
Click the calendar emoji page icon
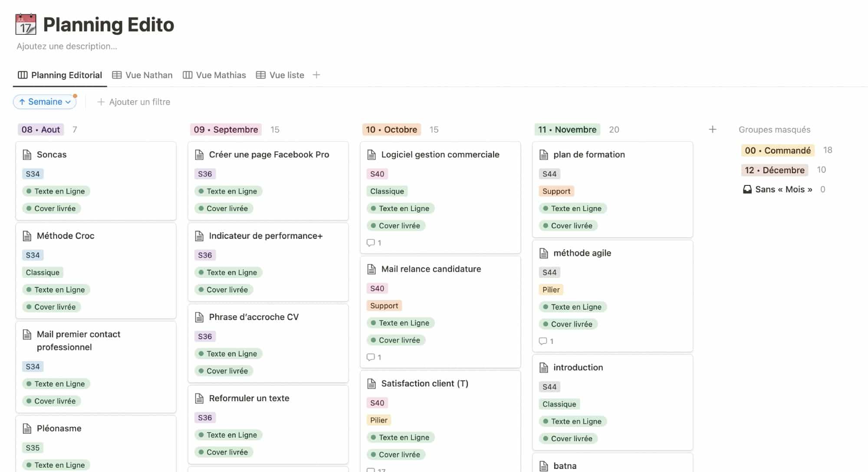26,24
